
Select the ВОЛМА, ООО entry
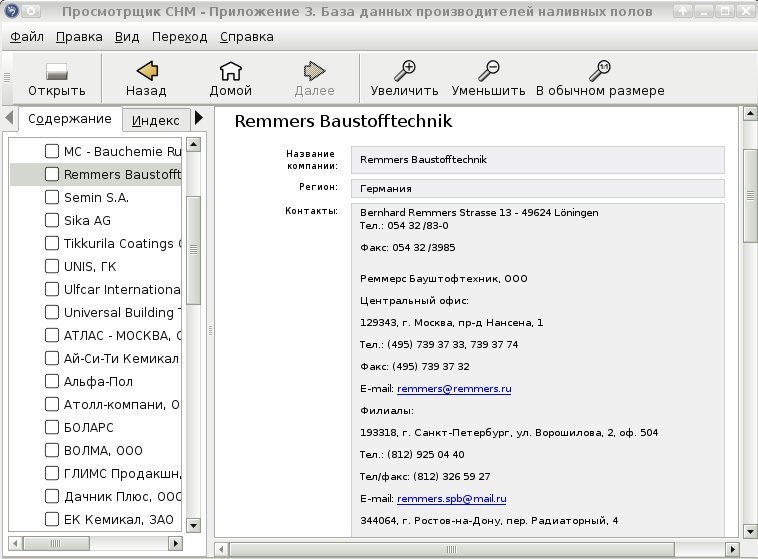tap(103, 450)
